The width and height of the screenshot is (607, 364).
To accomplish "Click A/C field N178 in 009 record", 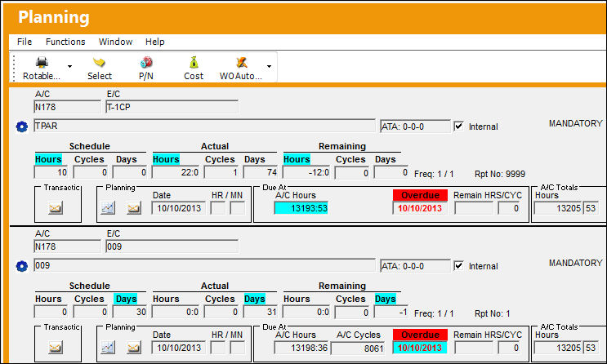I will [x=67, y=246].
